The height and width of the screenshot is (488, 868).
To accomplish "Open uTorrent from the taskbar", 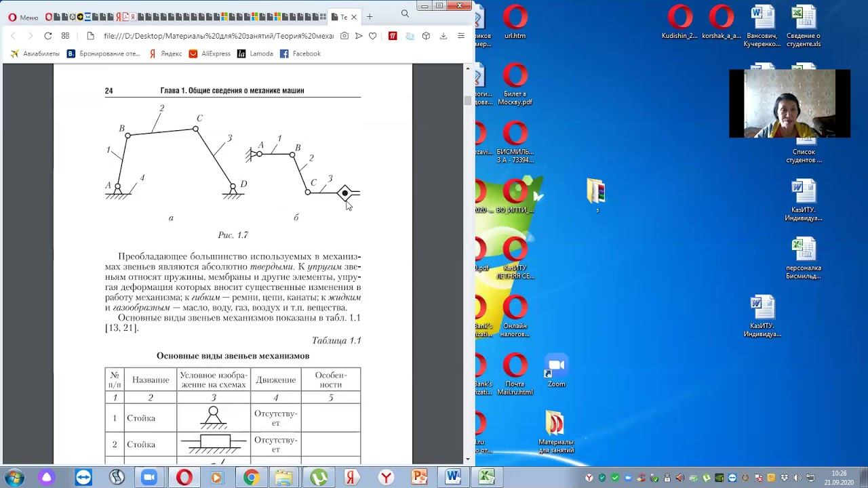I will [318, 477].
